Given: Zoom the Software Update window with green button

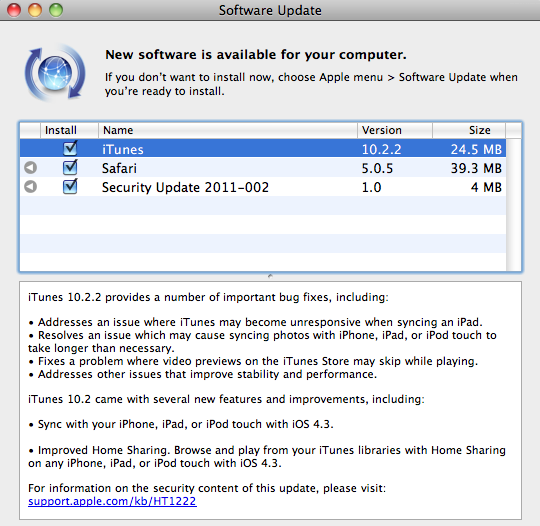Looking at the screenshot, I should 56,10.
